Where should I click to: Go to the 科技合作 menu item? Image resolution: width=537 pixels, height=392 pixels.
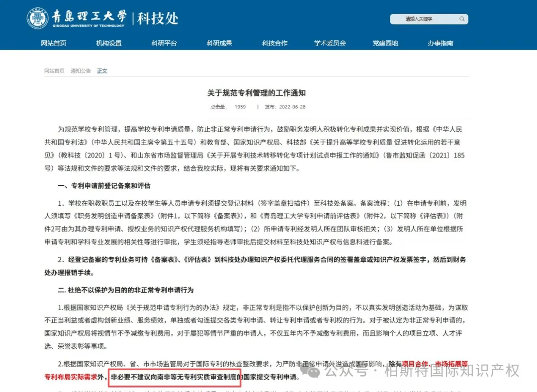pyautogui.click(x=274, y=43)
